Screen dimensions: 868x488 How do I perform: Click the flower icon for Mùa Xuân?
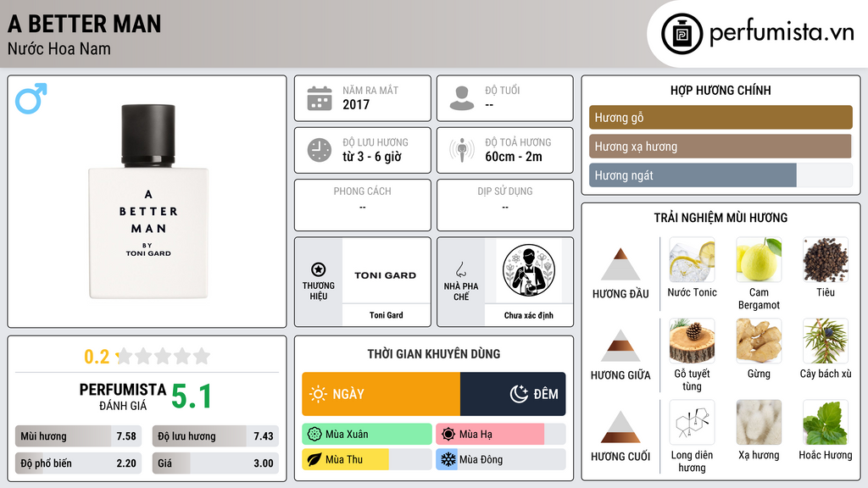point(314,435)
